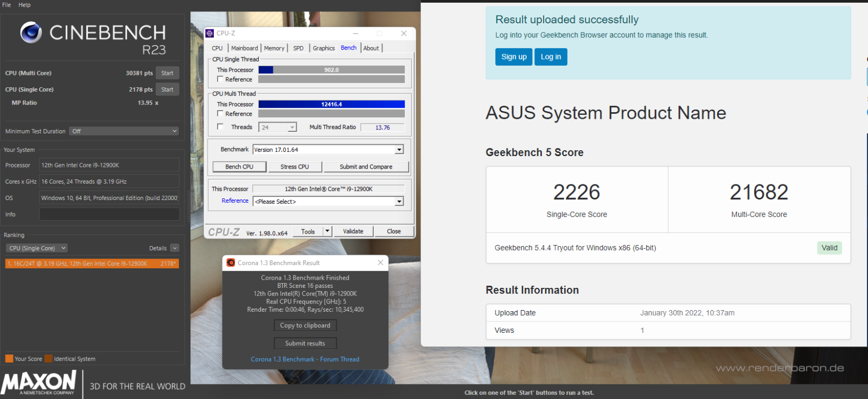This screenshot has width=868, height=399.
Task: Click the 21682 Multi-Core Score value
Action: (759, 192)
